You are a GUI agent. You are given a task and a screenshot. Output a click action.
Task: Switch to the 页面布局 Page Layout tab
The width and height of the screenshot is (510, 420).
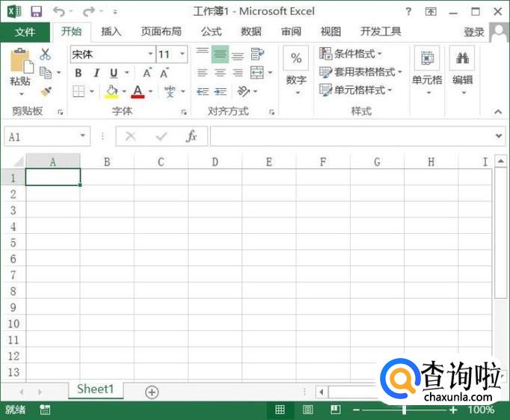tap(161, 31)
